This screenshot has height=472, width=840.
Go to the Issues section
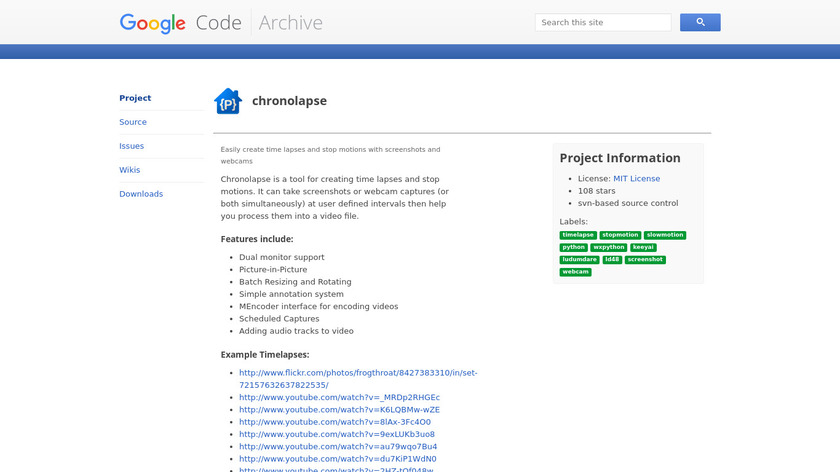pos(131,146)
